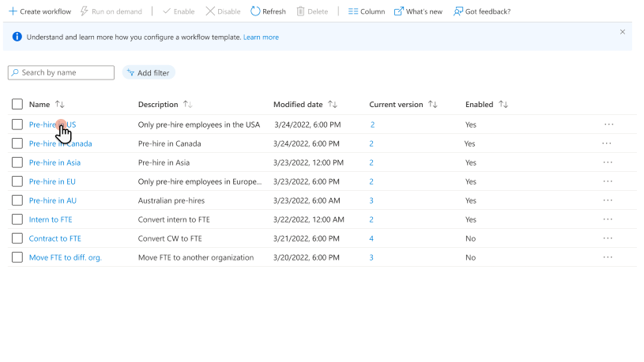Click 'Only pre-hire employees in the USA'
644x362 pixels.
[199, 125]
